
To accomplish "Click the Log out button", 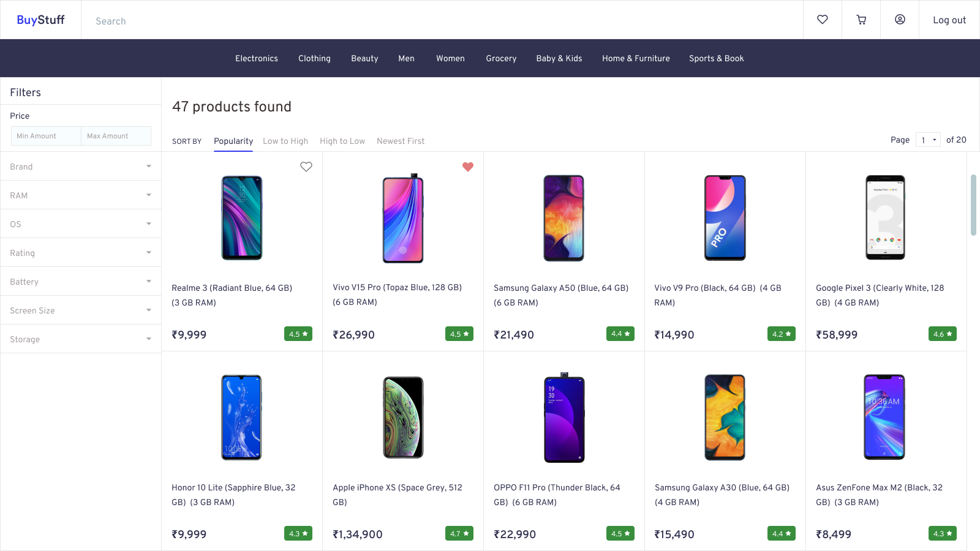I will [x=949, y=20].
